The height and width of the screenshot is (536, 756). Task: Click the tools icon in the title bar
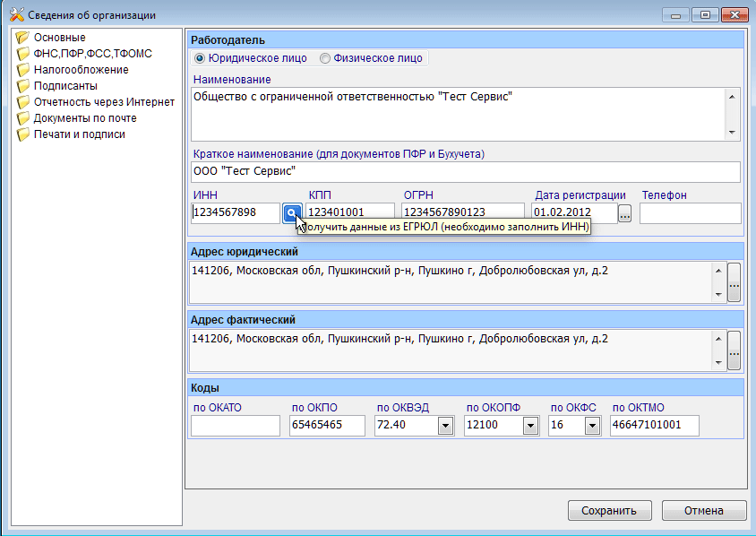16,14
